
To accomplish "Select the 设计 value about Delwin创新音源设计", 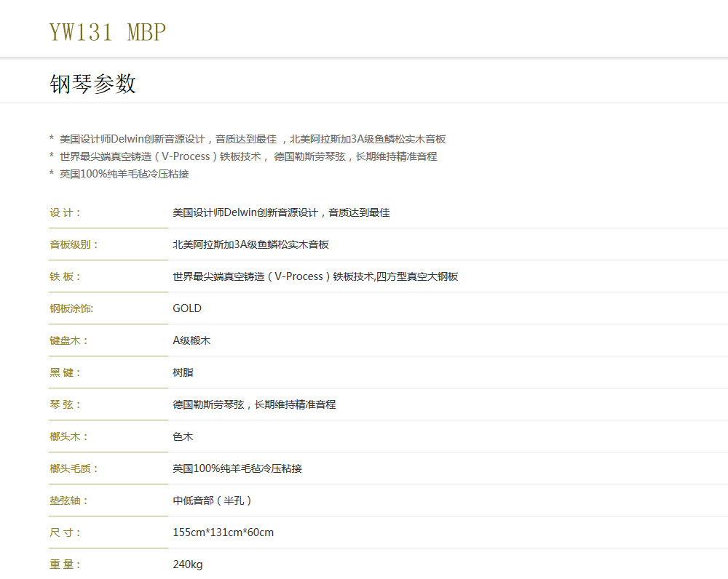I will pyautogui.click(x=281, y=212).
